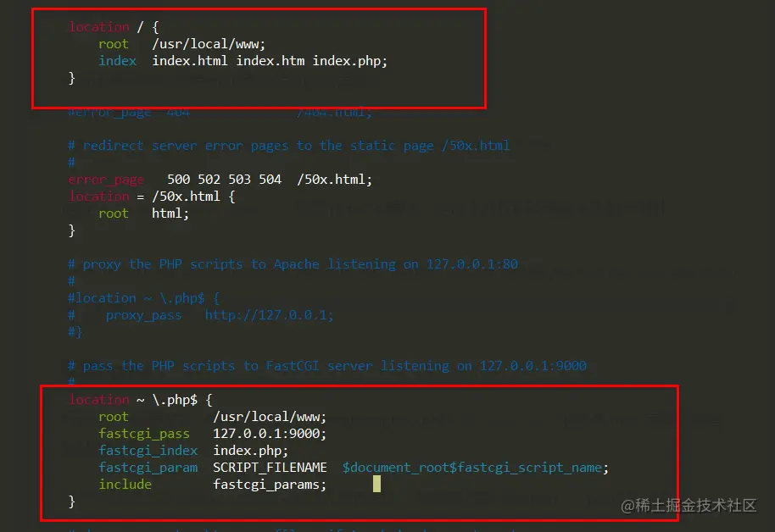Click the 稀土掘金技术社区 watermark text
Screen dimensions: 775x532
click(695, 504)
